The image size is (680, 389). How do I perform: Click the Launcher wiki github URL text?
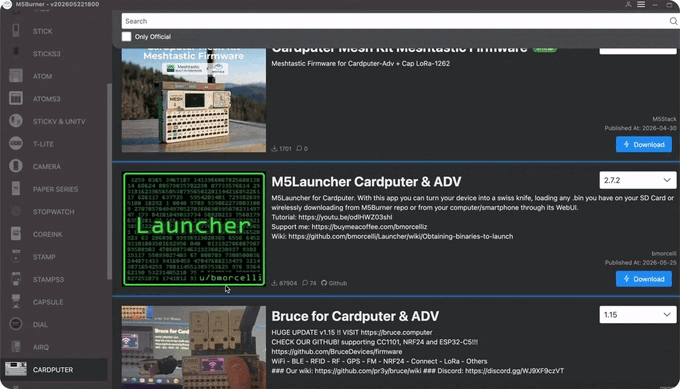tap(401, 236)
